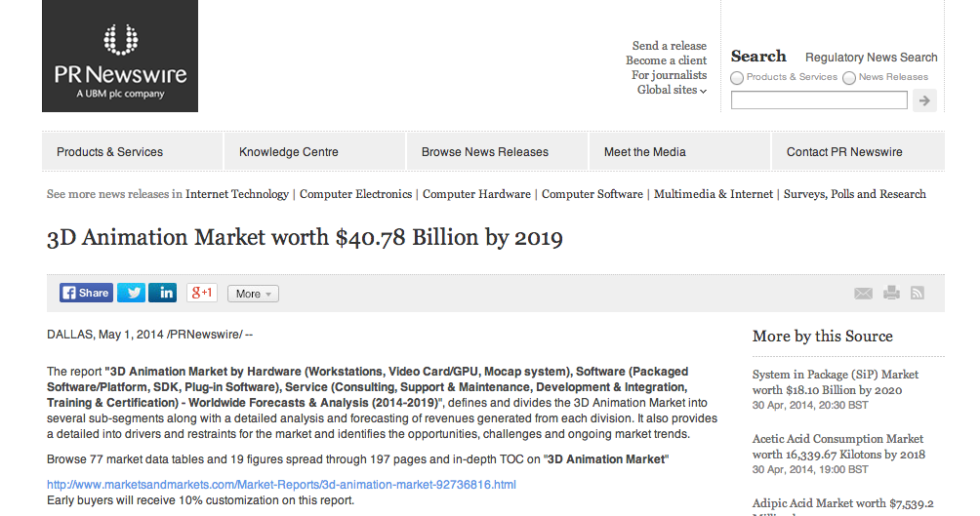The height and width of the screenshot is (516, 980).
Task: Click the PR Newswire logo
Action: point(120,57)
